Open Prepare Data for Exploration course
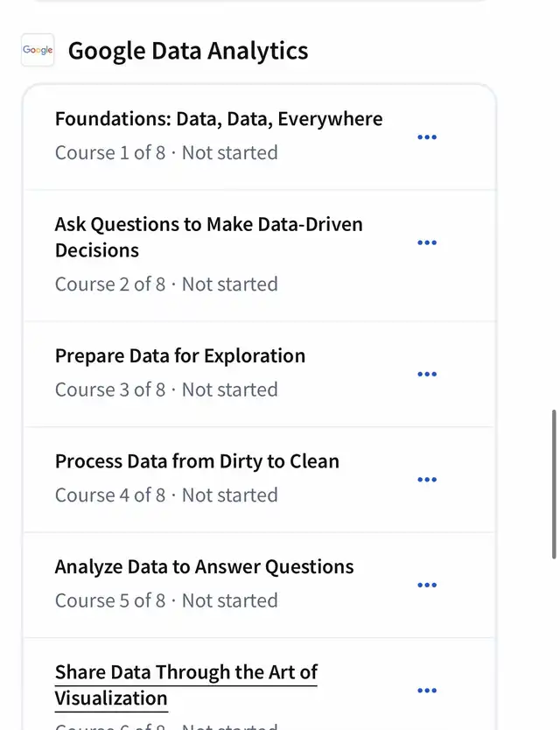560x730 pixels. (x=179, y=356)
